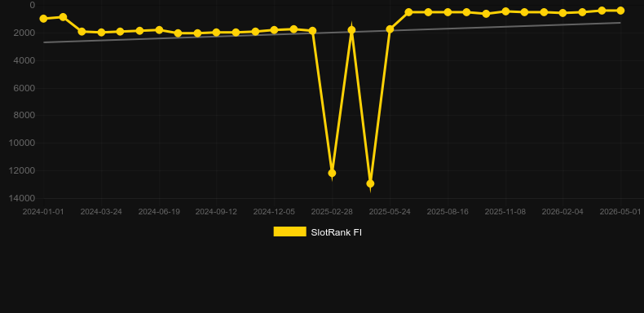Viewport: 644px width, 313px height.
Task: Select the data point above 2025-08-16
Action: click(x=448, y=12)
